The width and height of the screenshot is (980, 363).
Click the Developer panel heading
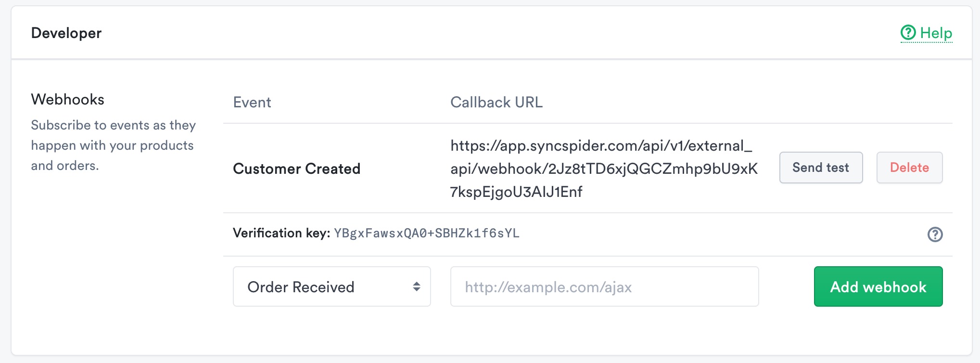(x=66, y=33)
